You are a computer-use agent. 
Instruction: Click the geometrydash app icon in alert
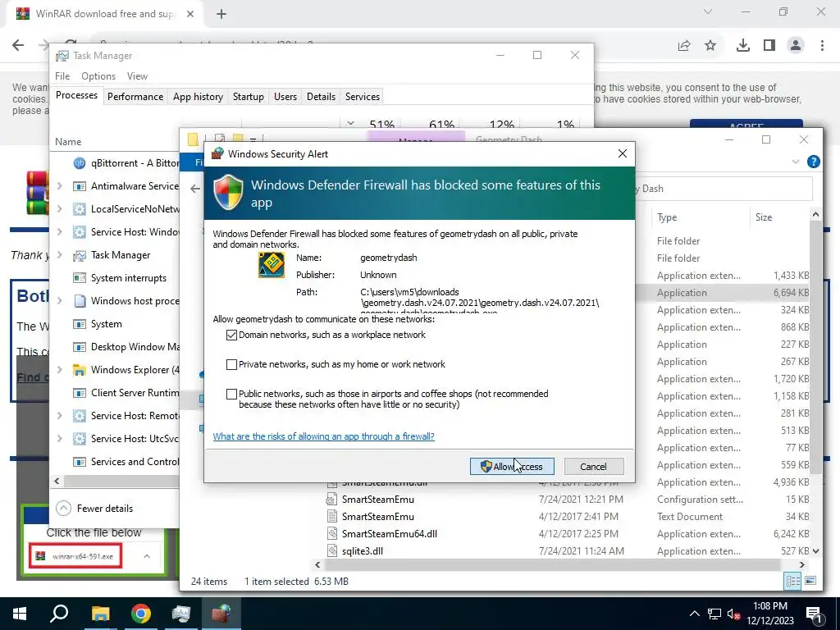click(x=272, y=265)
